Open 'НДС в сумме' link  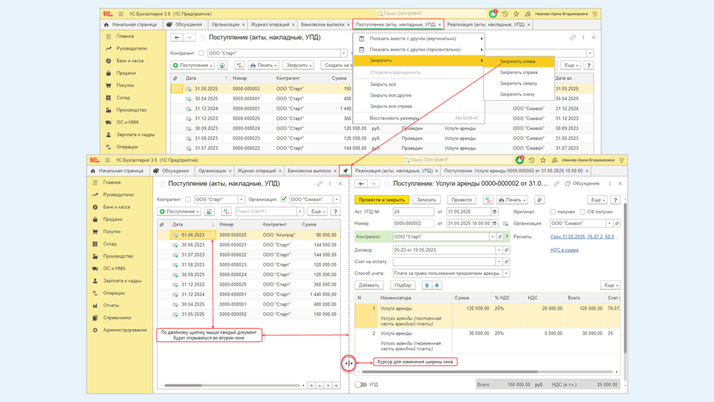coord(564,250)
